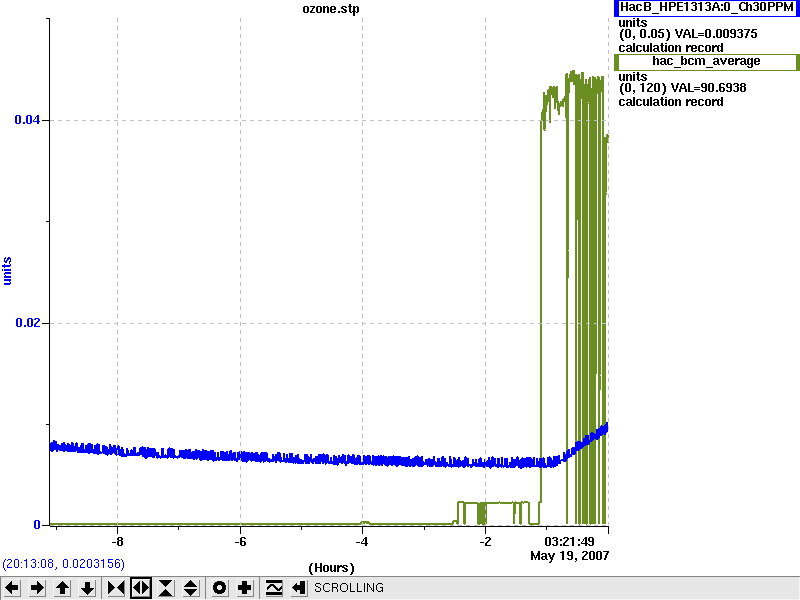Viewport: 800px width, 600px height.
Task: Click the pan right arrow button
Action: pos(37,588)
